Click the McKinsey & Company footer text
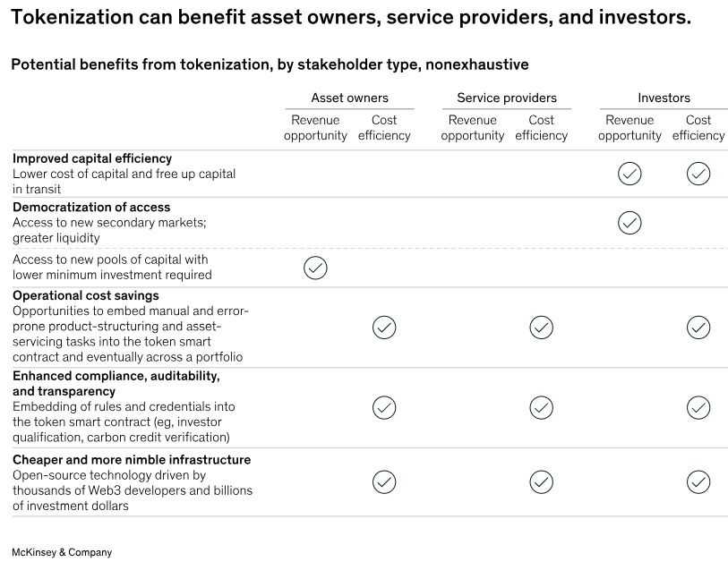The width and height of the screenshot is (728, 562). (62, 552)
